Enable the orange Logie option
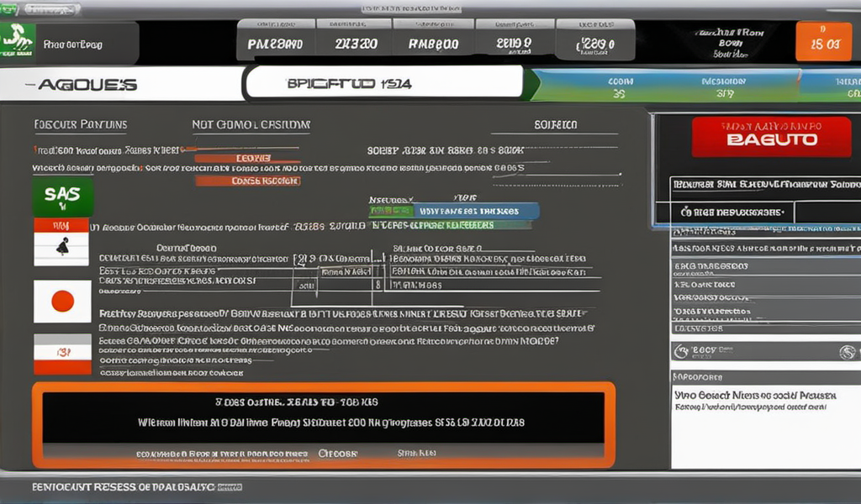The height and width of the screenshot is (504, 861). coord(248,159)
